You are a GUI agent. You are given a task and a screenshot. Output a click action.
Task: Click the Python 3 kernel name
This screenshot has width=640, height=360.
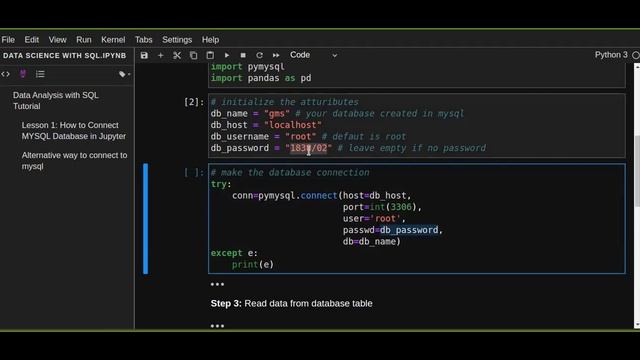pos(611,55)
